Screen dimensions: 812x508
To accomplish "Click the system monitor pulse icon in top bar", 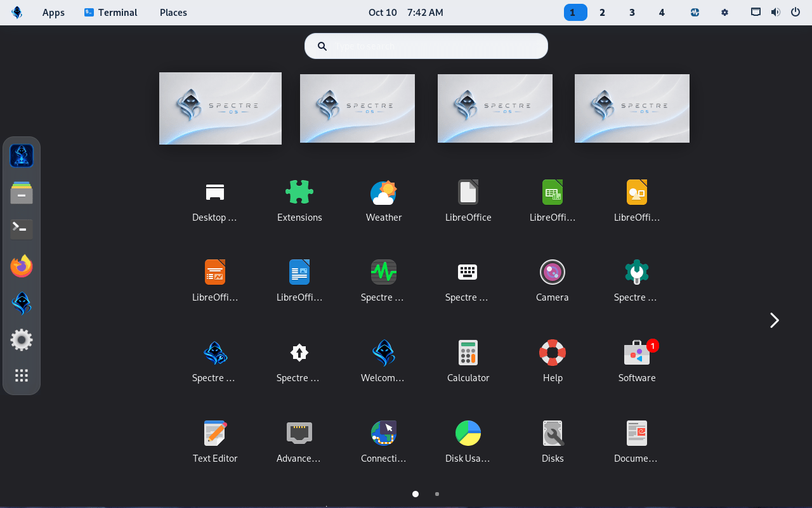I will (695, 12).
